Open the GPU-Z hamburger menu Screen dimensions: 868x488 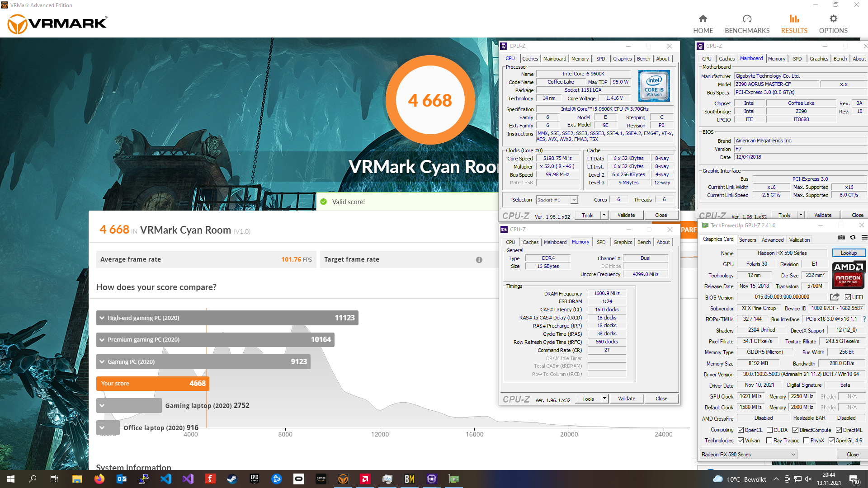point(864,237)
